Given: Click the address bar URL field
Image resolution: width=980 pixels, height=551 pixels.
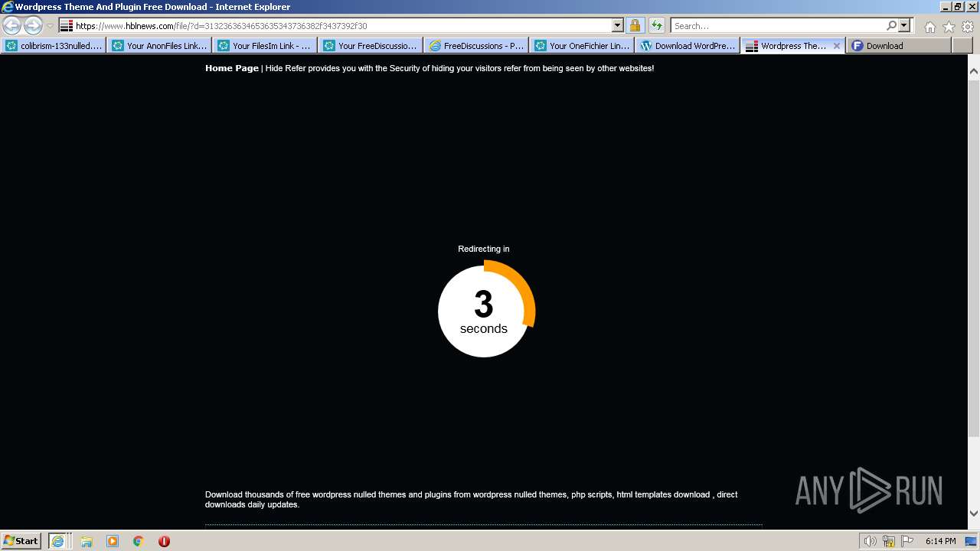Looking at the screenshot, I should click(343, 26).
